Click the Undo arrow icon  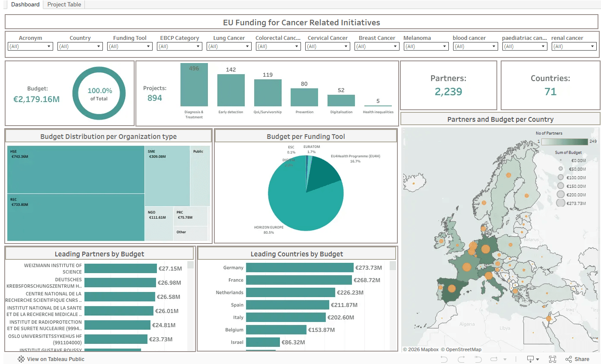444,359
